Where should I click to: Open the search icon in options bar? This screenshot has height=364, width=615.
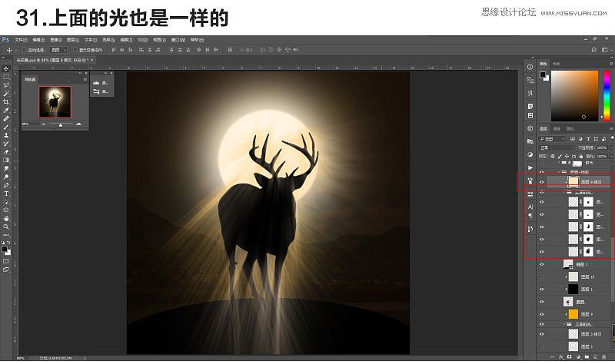click(x=593, y=50)
